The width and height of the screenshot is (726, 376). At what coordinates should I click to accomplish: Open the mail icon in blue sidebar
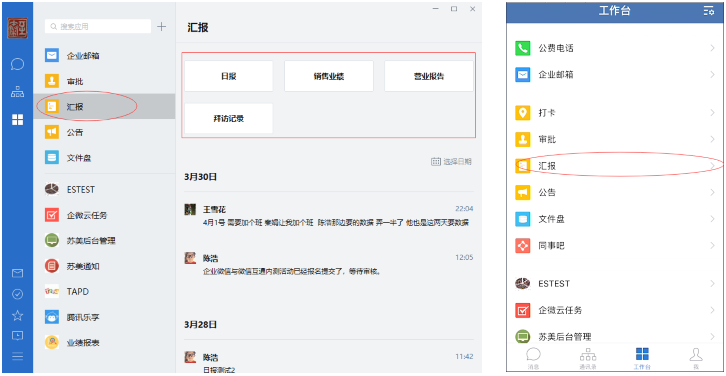click(x=17, y=273)
